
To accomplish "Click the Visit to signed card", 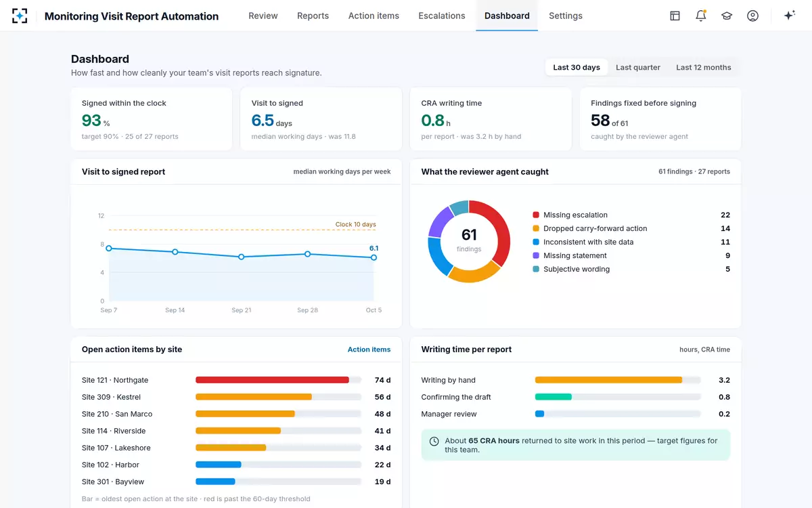I will tap(321, 119).
